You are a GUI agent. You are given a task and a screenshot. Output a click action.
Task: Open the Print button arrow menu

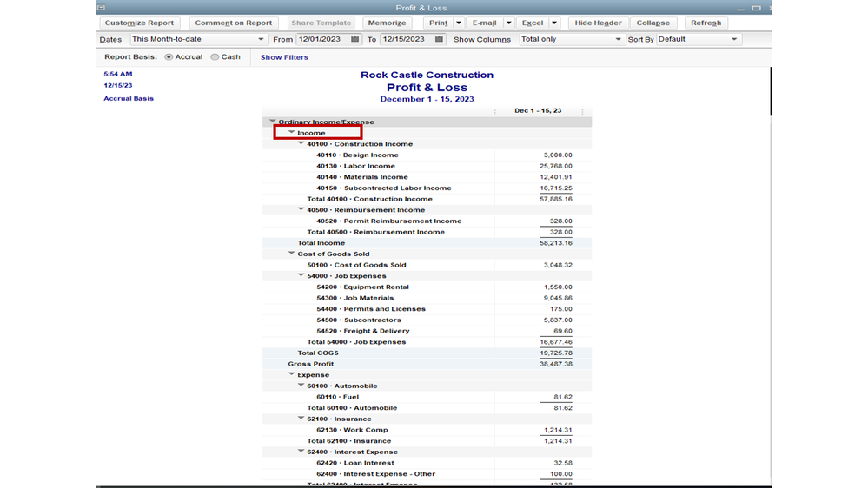click(x=459, y=23)
